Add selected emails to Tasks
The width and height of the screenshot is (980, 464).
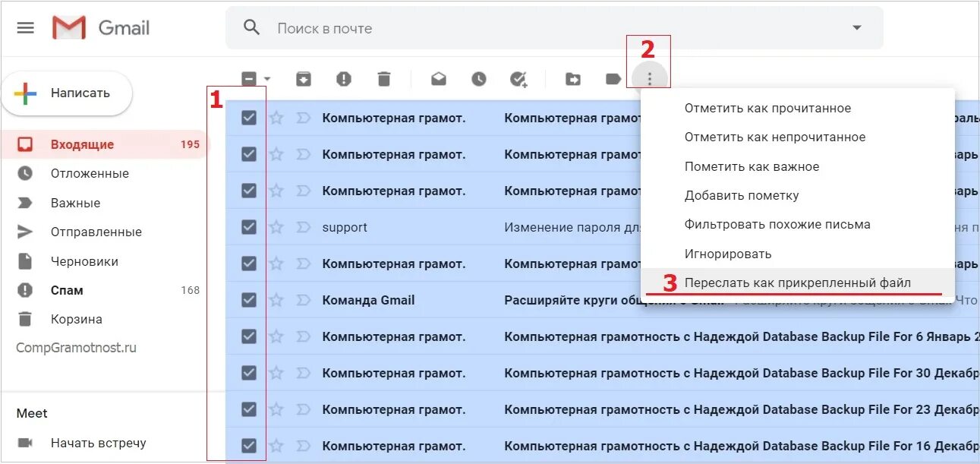tap(518, 79)
